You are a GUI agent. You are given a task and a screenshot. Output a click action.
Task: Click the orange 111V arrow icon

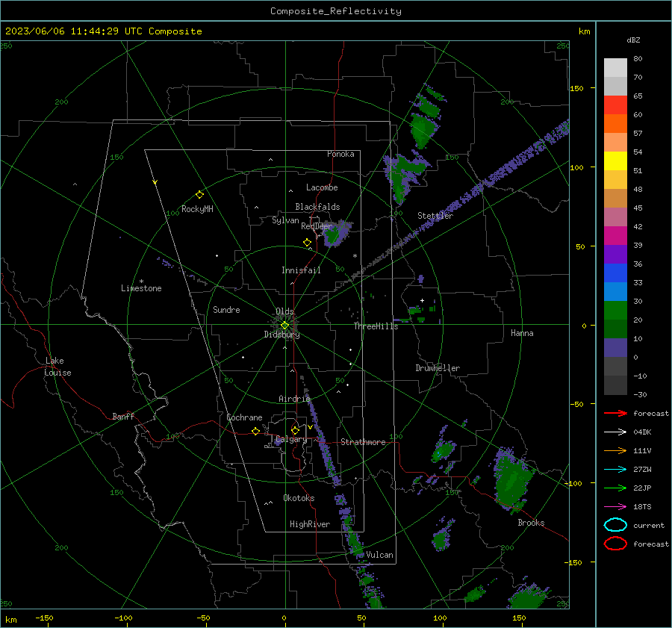615,450
